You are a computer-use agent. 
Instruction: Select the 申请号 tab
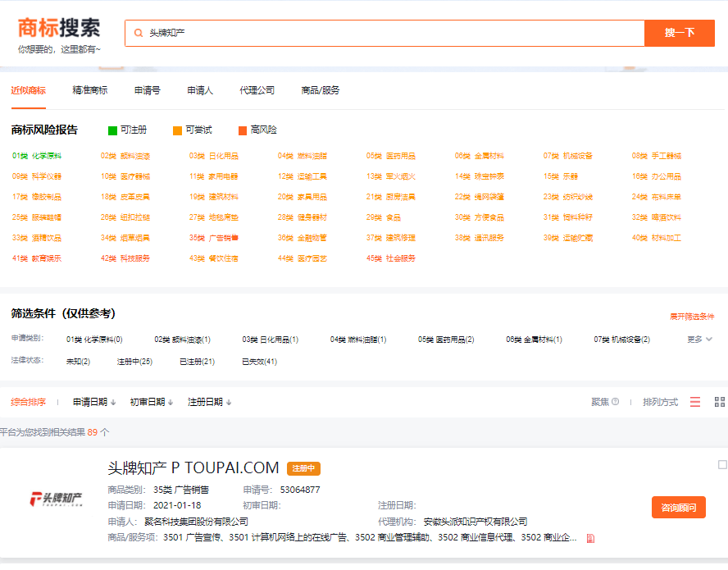(148, 90)
